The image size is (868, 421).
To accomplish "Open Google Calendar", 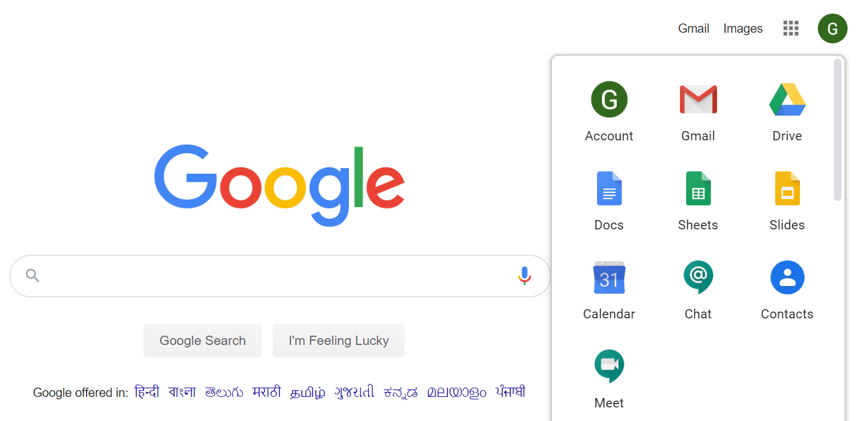I will click(609, 277).
